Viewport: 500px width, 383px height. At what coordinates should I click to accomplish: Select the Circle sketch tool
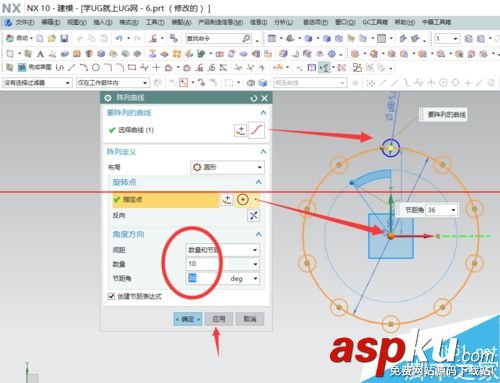coord(96,68)
